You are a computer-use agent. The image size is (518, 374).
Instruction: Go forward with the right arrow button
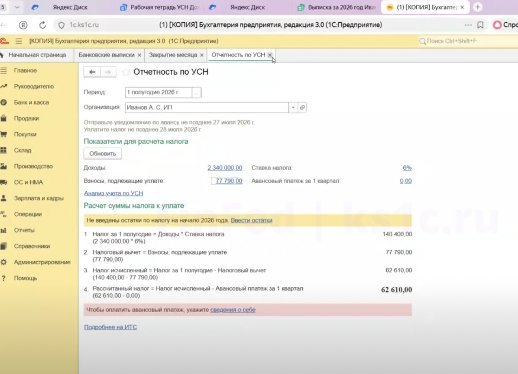pyautogui.click(x=108, y=72)
